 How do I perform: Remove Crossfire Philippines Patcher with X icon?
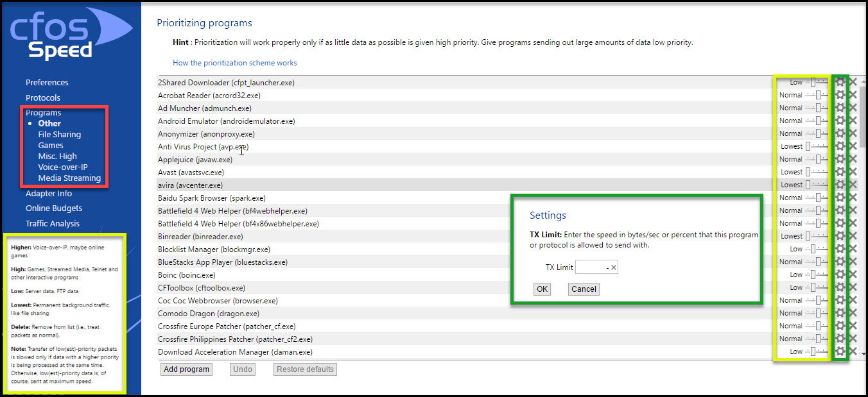[853, 339]
